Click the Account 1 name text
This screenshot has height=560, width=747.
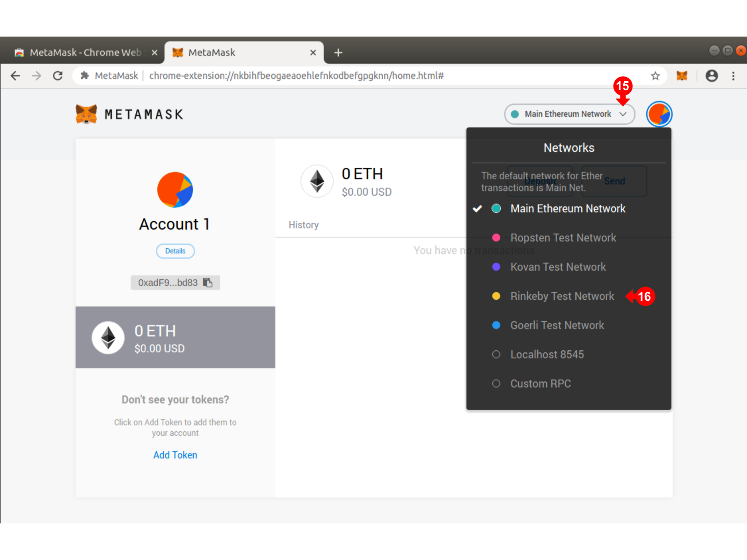[x=175, y=224]
